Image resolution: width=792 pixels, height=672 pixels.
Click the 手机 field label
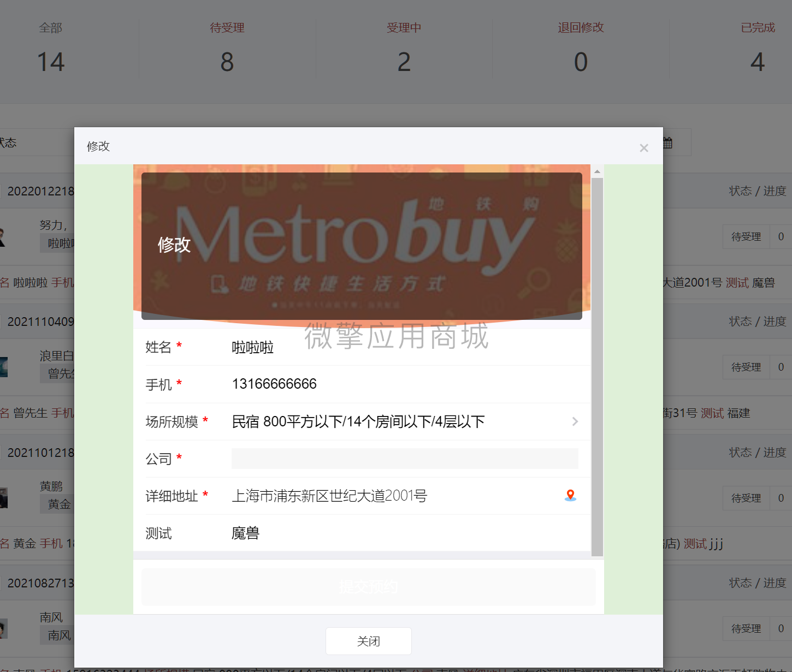[158, 385]
